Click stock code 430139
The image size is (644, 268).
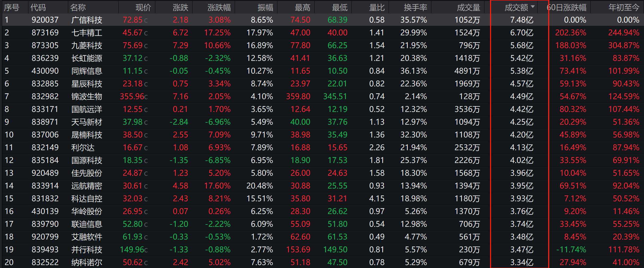(45, 211)
